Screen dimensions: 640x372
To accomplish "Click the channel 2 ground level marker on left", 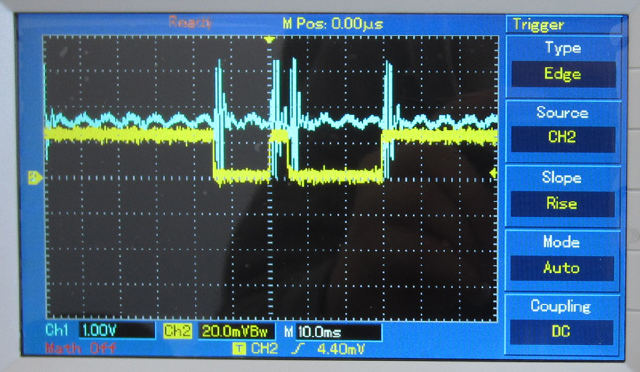I will 35,178.
